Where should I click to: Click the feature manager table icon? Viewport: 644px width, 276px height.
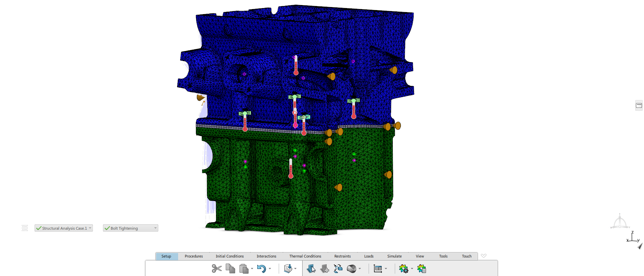pyautogui.click(x=378, y=269)
